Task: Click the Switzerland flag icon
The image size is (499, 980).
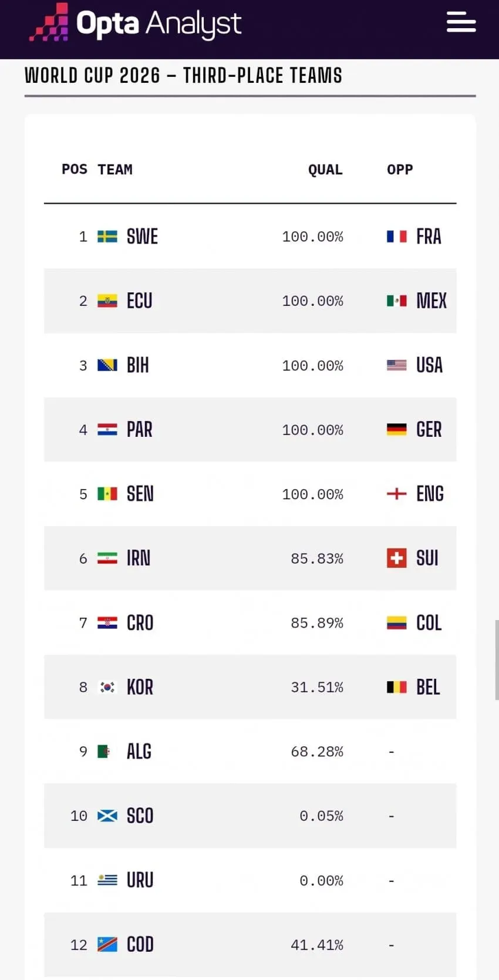Action: pyautogui.click(x=397, y=558)
